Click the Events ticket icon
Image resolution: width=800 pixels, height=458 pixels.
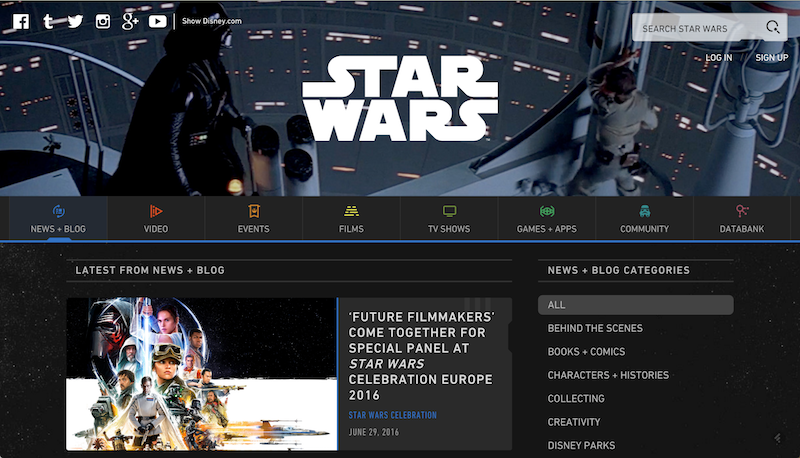(x=254, y=211)
